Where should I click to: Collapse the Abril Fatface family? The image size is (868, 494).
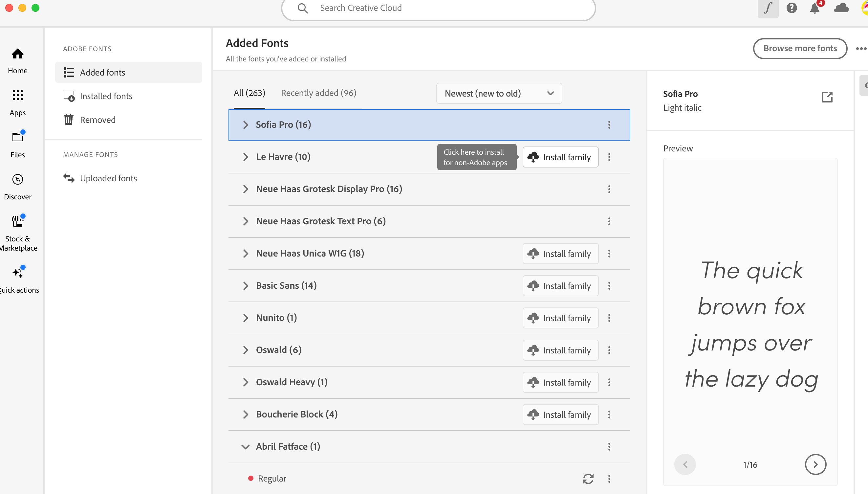246,447
